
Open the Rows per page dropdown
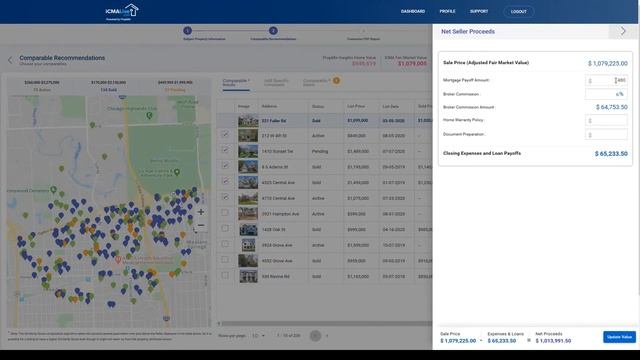point(258,336)
